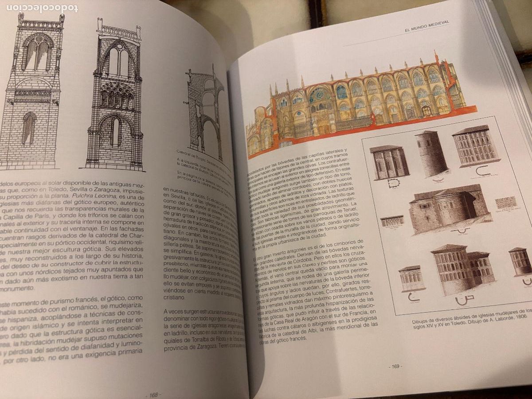The image size is (532, 399).
Task: Select the words 'mezquita de Córdoba'
Action: (x=289, y=262)
